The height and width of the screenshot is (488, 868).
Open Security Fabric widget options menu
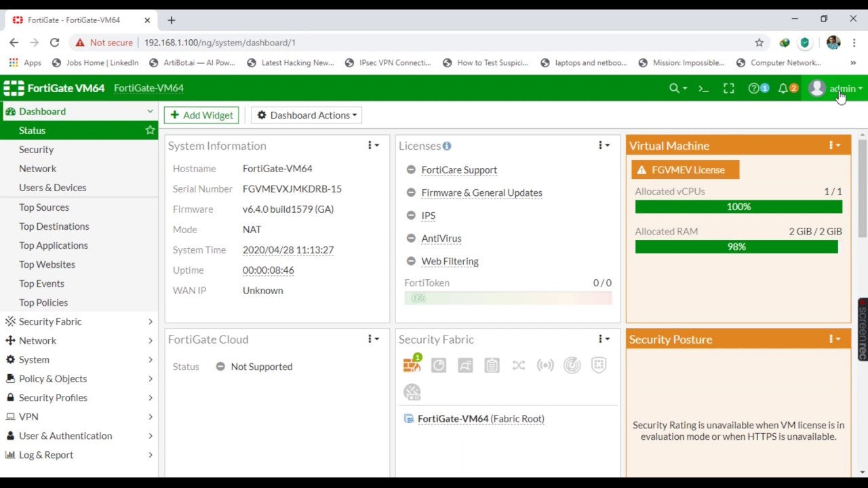[604, 339]
